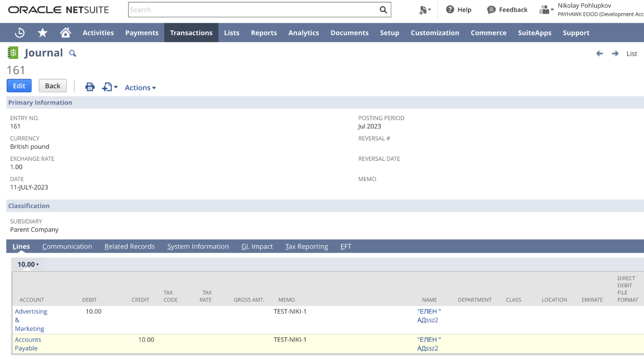Click the Help question mark icon

(450, 10)
